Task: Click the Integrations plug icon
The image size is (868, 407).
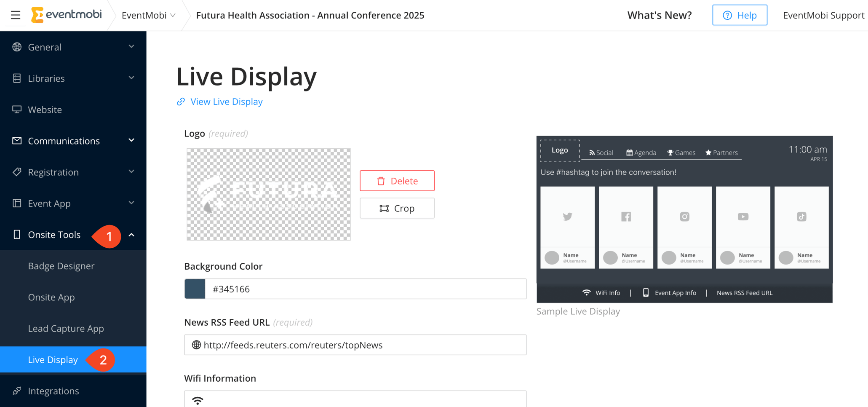Action: [x=17, y=391]
